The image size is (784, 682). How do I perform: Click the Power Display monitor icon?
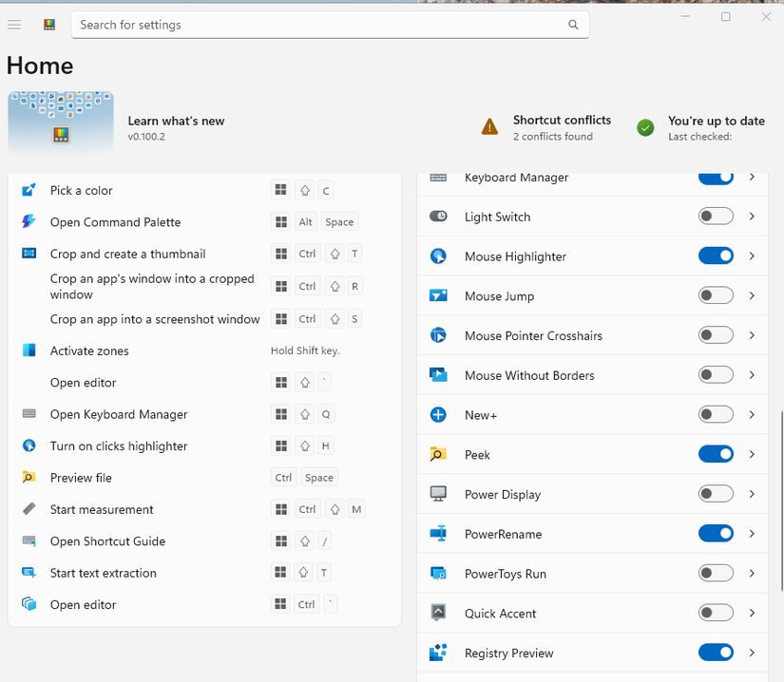pyautogui.click(x=438, y=494)
